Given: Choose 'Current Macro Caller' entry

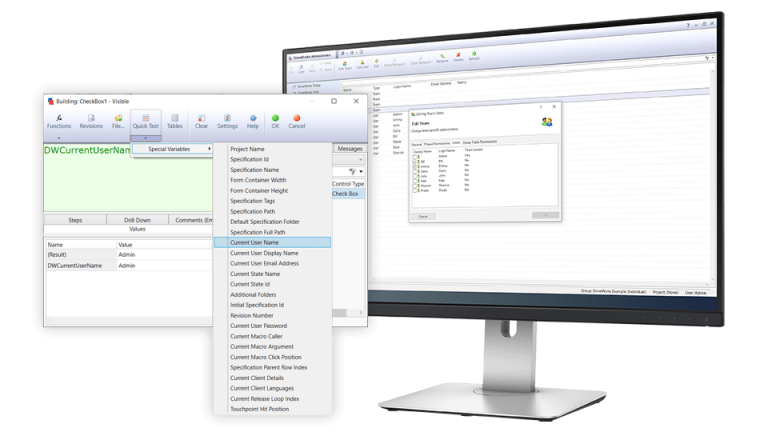Looking at the screenshot, I should pos(256,336).
